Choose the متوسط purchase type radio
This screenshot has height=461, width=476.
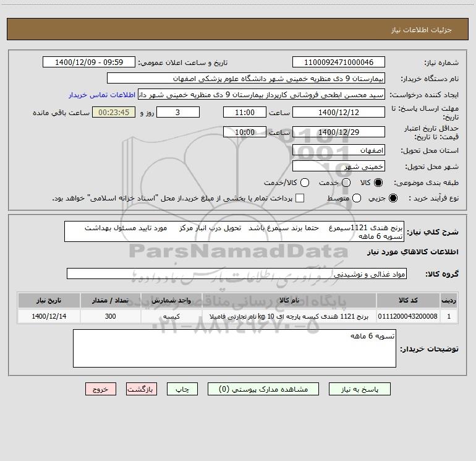coord(357,198)
